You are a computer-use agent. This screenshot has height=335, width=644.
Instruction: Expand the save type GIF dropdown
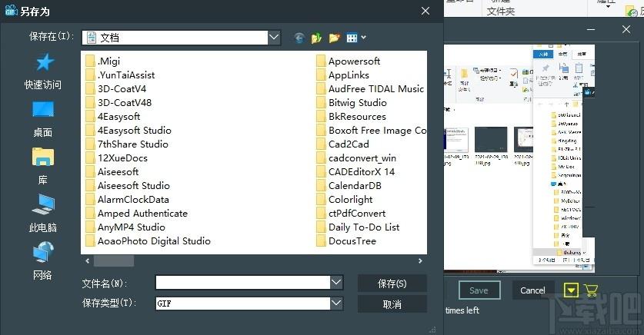tap(336, 303)
